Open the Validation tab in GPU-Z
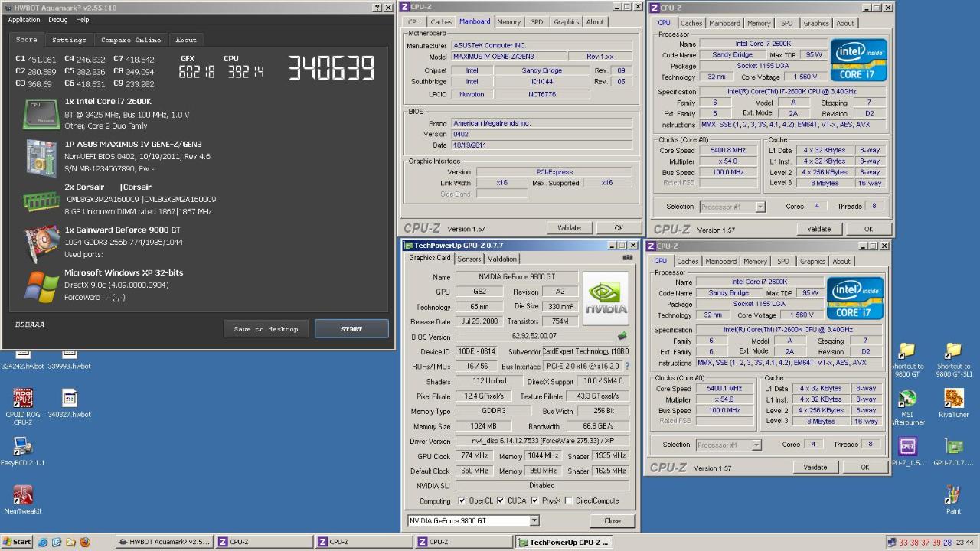Screen dimensions: 980x551 502,259
